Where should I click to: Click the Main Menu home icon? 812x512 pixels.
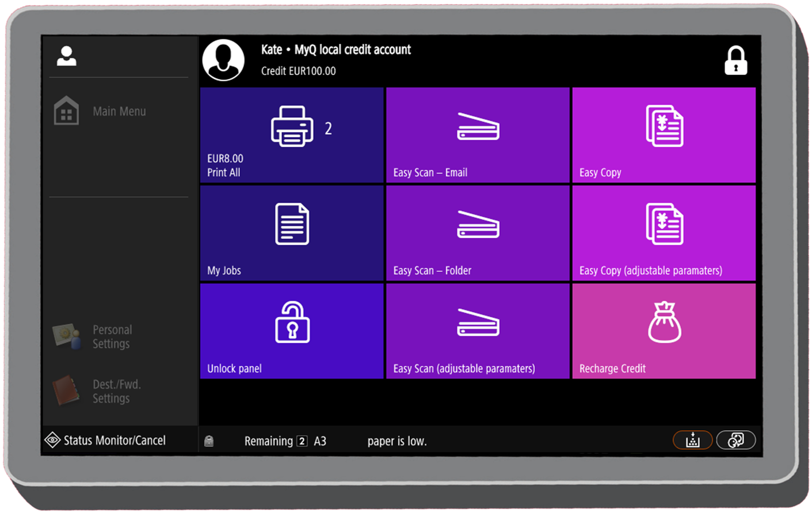pyautogui.click(x=66, y=111)
